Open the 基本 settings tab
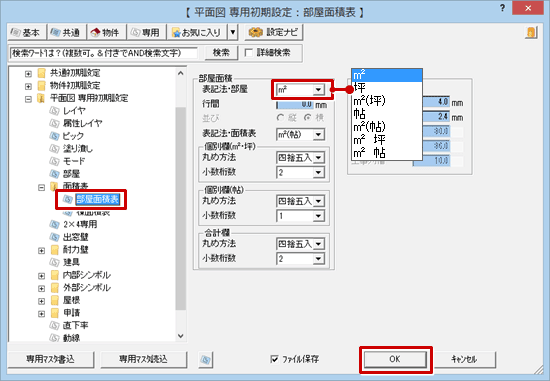This screenshot has width=550, height=381. 27,33
